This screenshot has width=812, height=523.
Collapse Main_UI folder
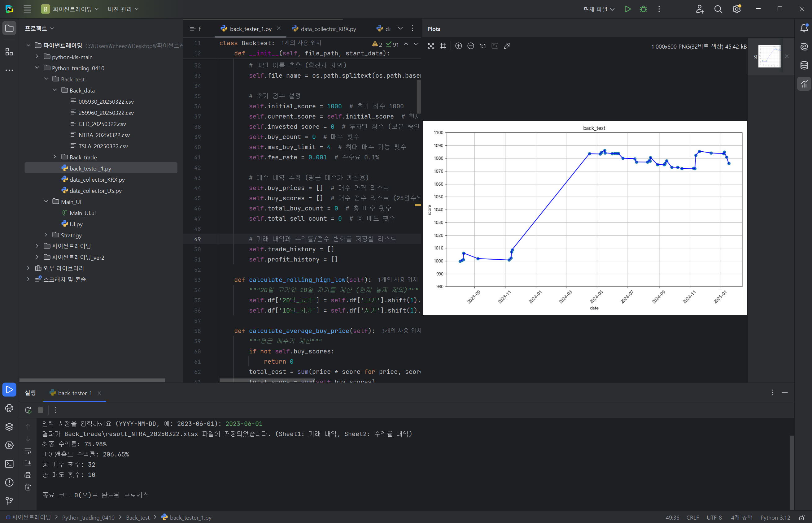click(46, 202)
